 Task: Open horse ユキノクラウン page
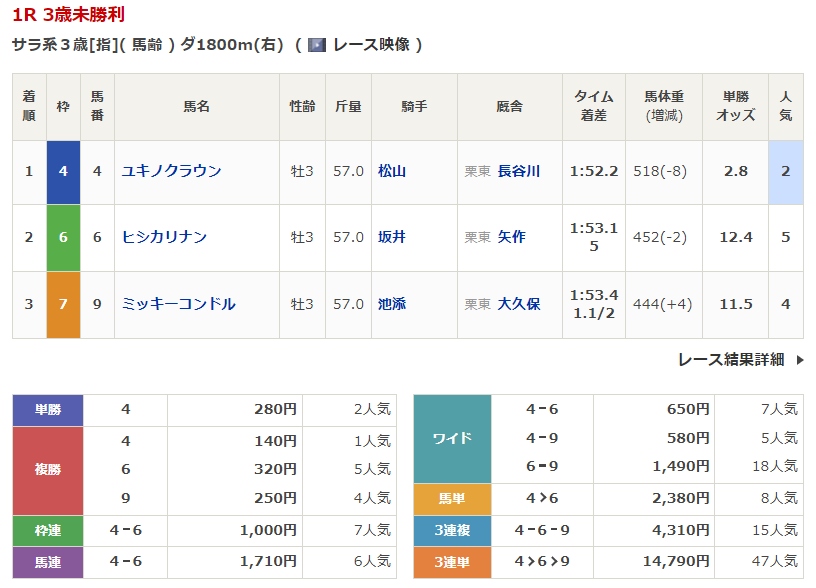tap(171, 171)
